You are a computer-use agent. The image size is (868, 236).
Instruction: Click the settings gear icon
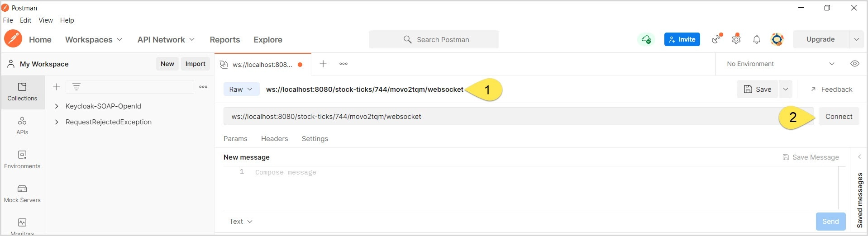coord(736,39)
